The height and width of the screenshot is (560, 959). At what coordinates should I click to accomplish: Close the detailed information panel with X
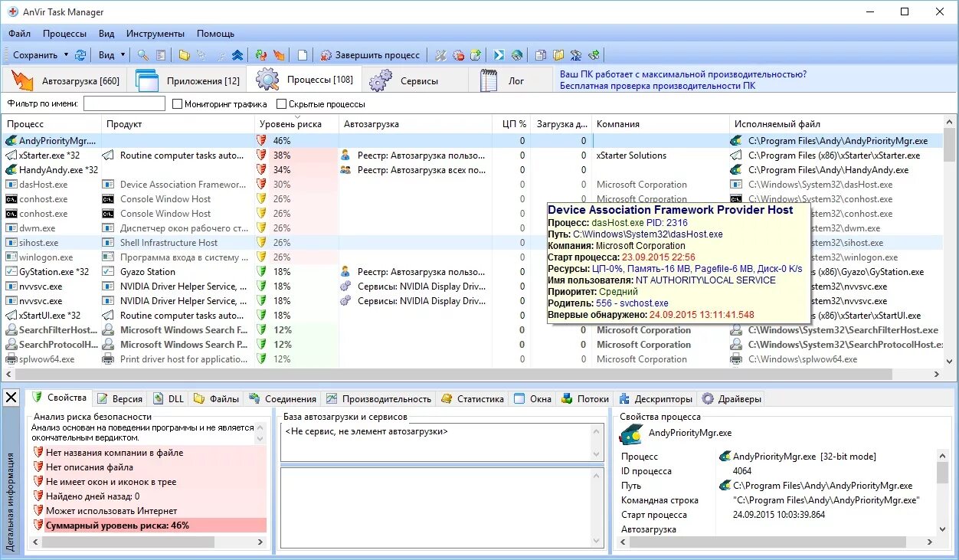pyautogui.click(x=11, y=398)
